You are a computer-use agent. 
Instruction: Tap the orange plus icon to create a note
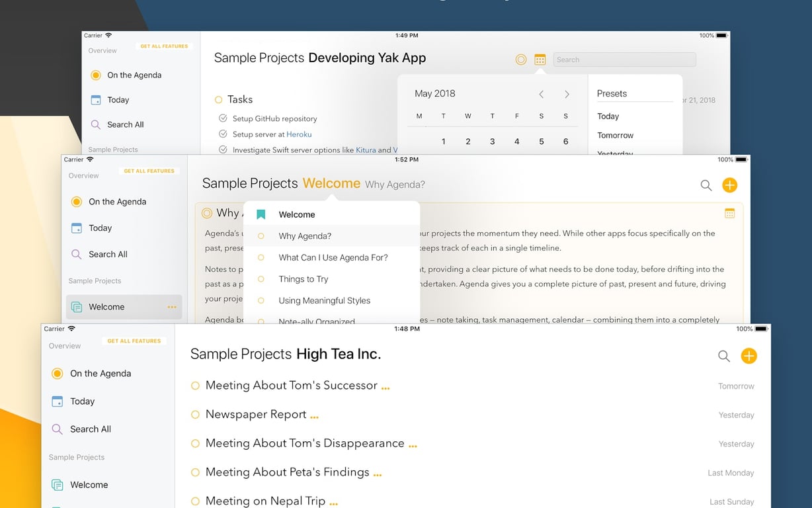[749, 355]
